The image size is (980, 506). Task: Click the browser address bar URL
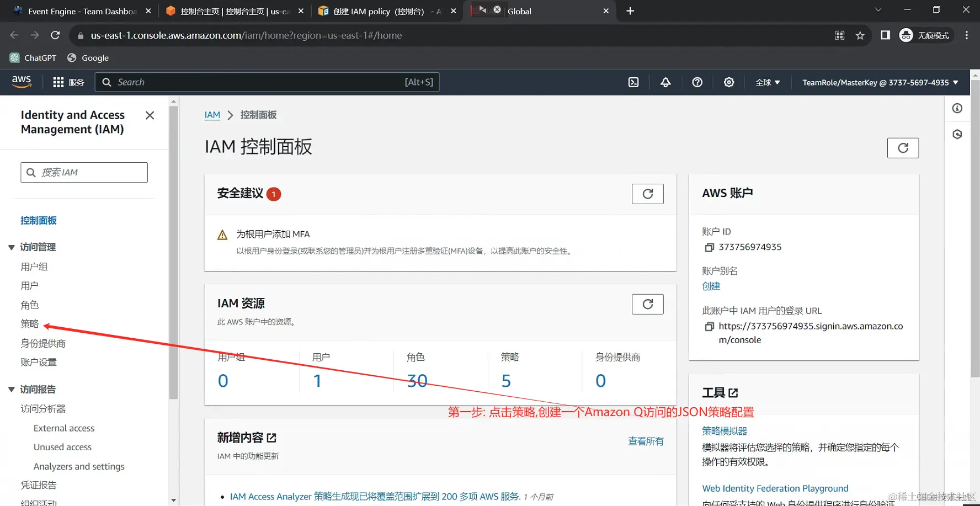coord(246,35)
